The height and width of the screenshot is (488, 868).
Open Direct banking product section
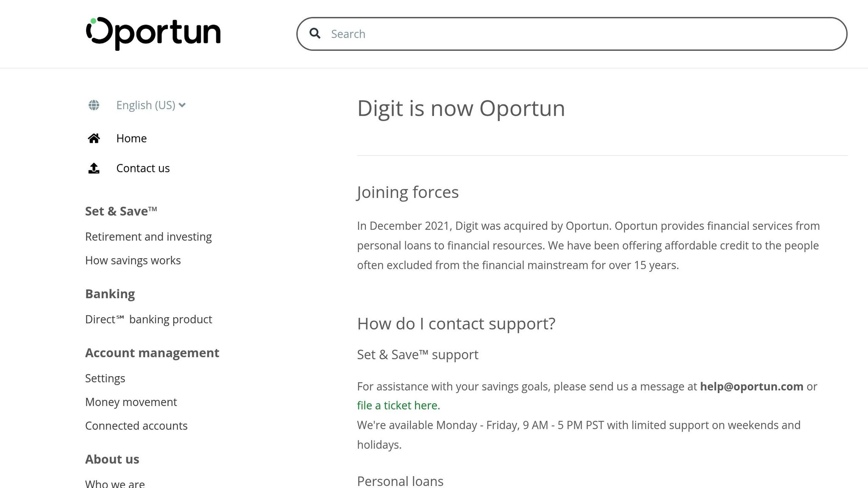[x=149, y=319]
